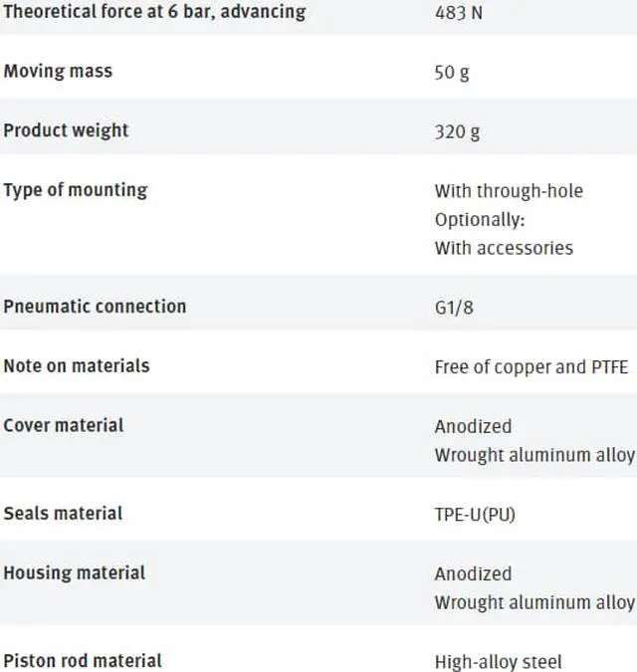The image size is (637, 672).
Task: Select 'Free of copper and PTFE' text
Action: point(531,367)
